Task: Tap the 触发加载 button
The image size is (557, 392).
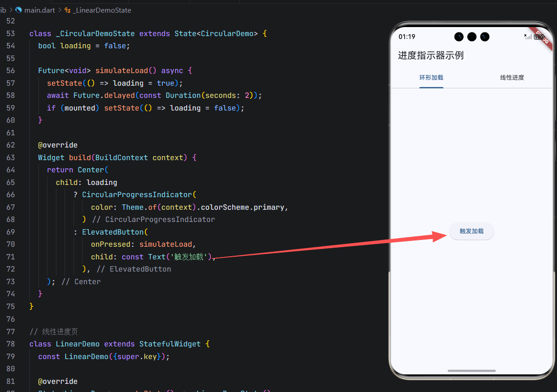Action: pyautogui.click(x=472, y=231)
